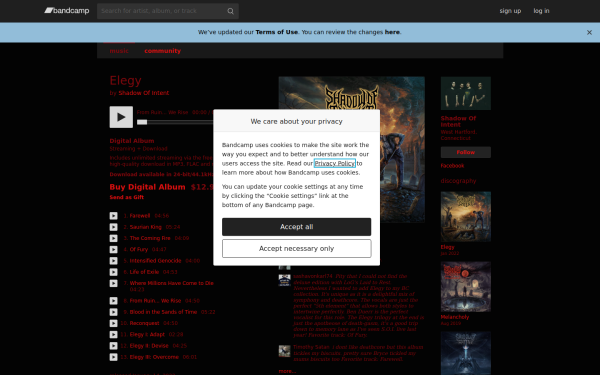Open the Of Fury track link
This screenshot has height=375, width=600.
click(139, 249)
